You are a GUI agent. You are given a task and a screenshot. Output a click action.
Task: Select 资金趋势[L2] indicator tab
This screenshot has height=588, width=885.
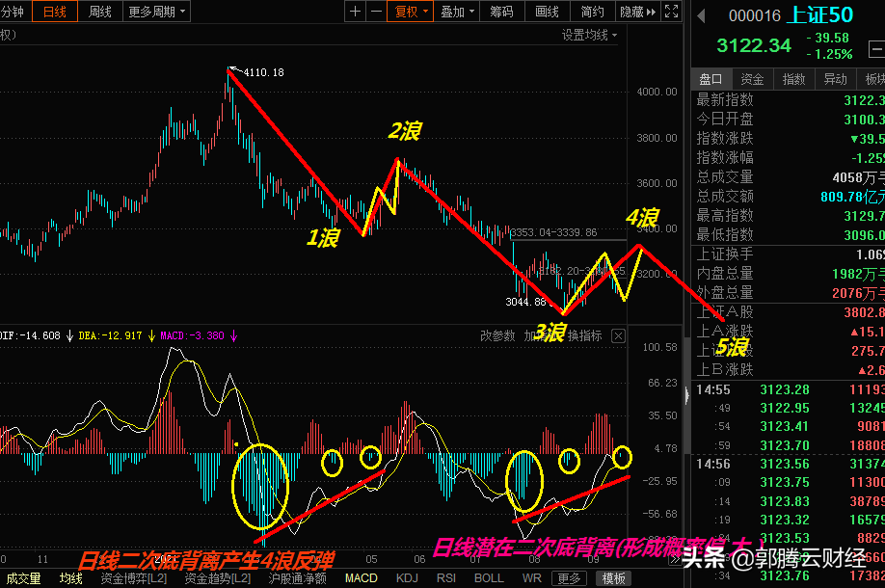217,578
